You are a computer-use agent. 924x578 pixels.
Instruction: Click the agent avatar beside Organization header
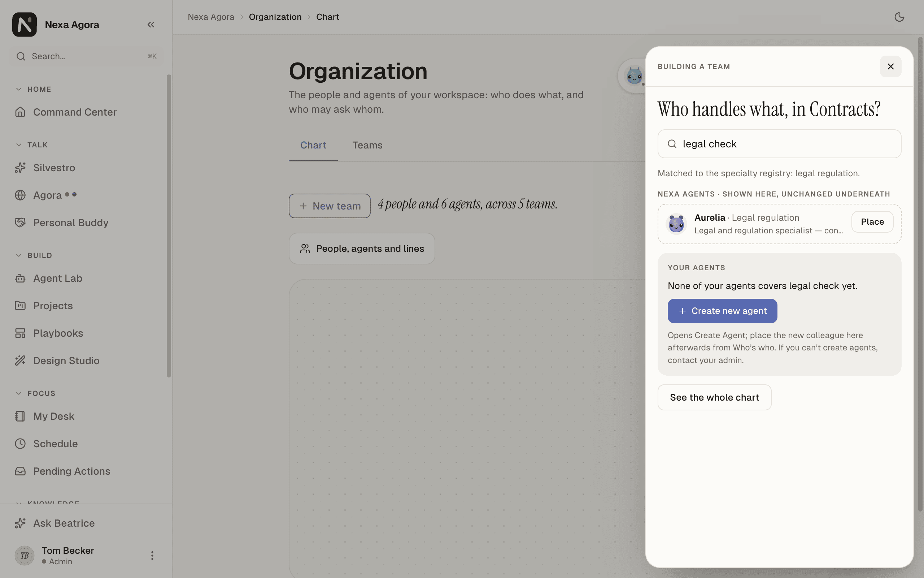(x=634, y=76)
